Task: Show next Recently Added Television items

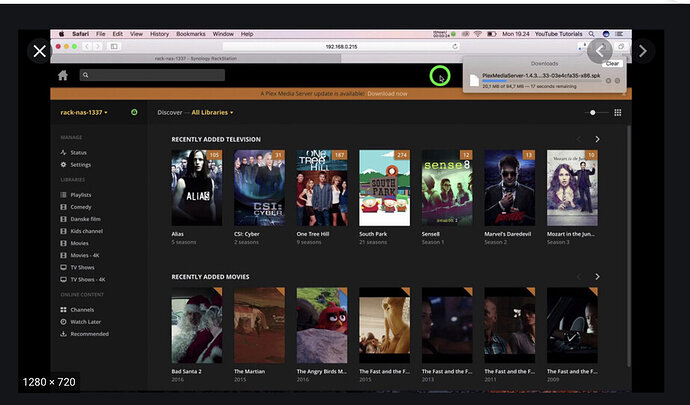Action: tap(597, 139)
